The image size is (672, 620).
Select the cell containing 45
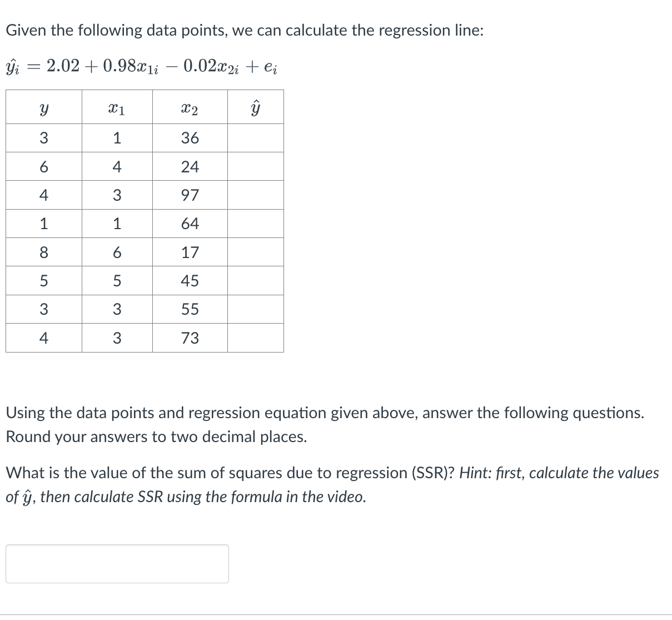pos(190,281)
